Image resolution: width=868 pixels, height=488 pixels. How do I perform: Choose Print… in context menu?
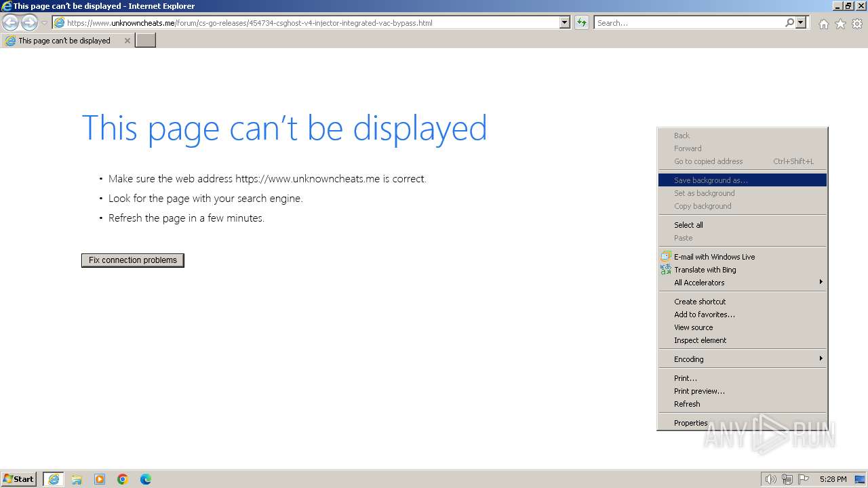point(743,378)
